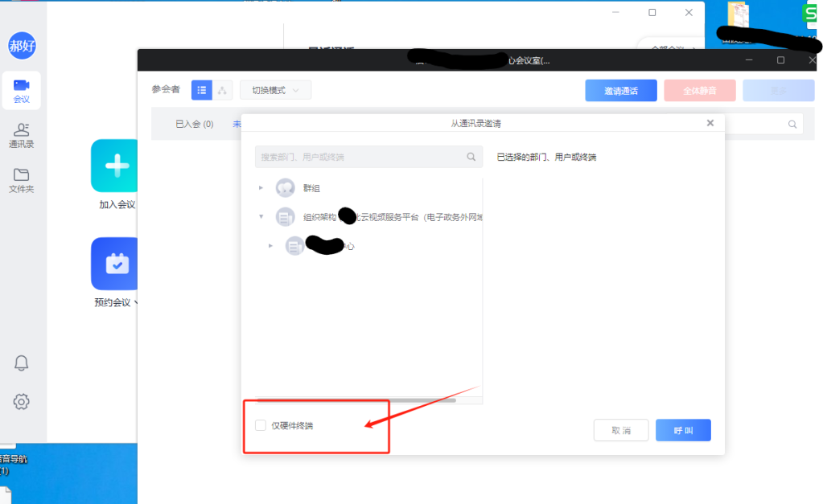Click the 加入会议 plus icon
The width and height of the screenshot is (823, 504).
click(x=117, y=166)
